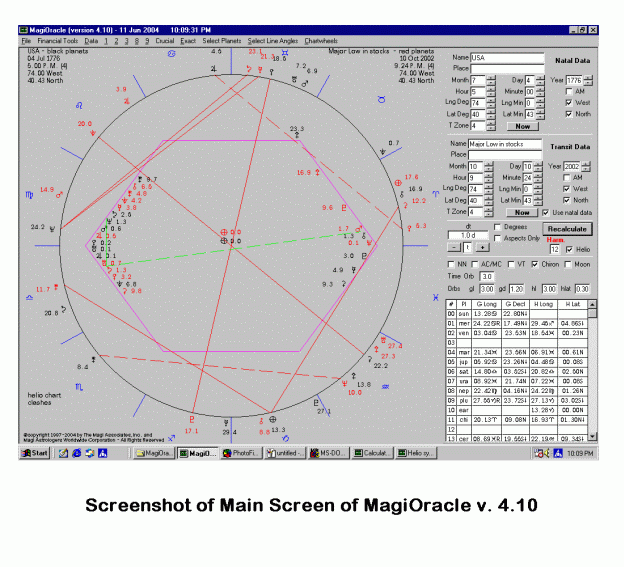Launch Internet Explorer from quick launch
Screen dimensions: 624x567
coord(76,453)
